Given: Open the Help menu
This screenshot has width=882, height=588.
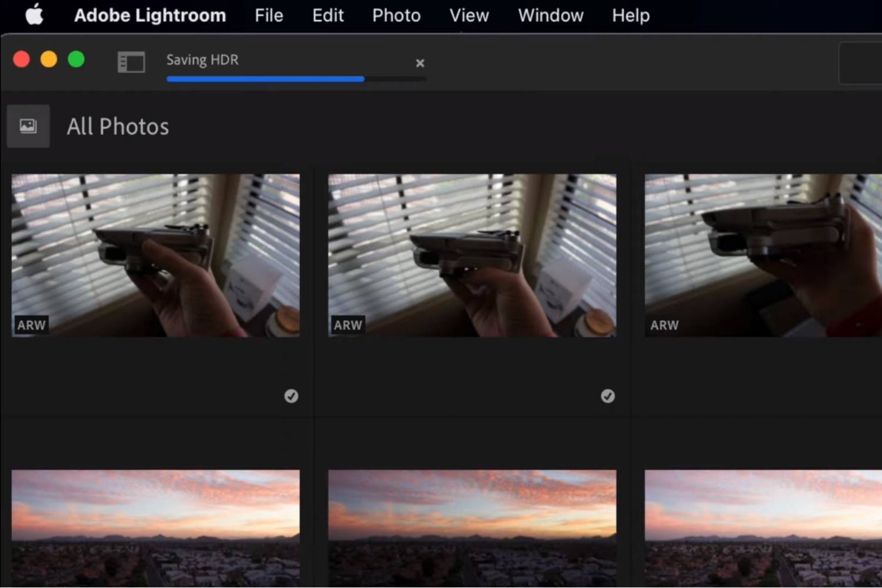Looking at the screenshot, I should [630, 15].
